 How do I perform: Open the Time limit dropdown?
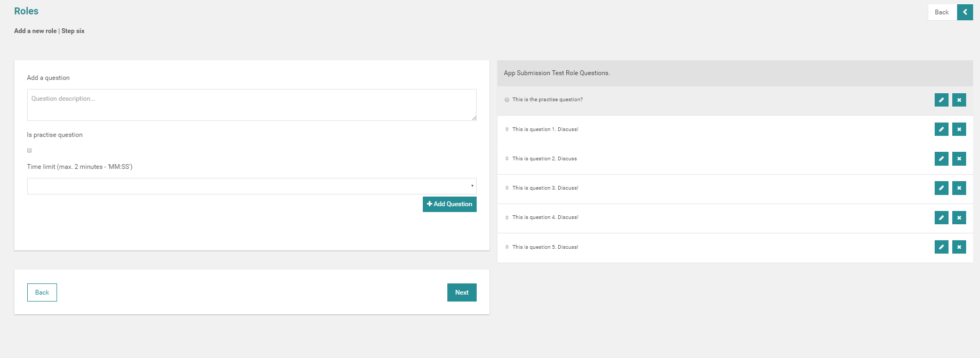point(252,186)
